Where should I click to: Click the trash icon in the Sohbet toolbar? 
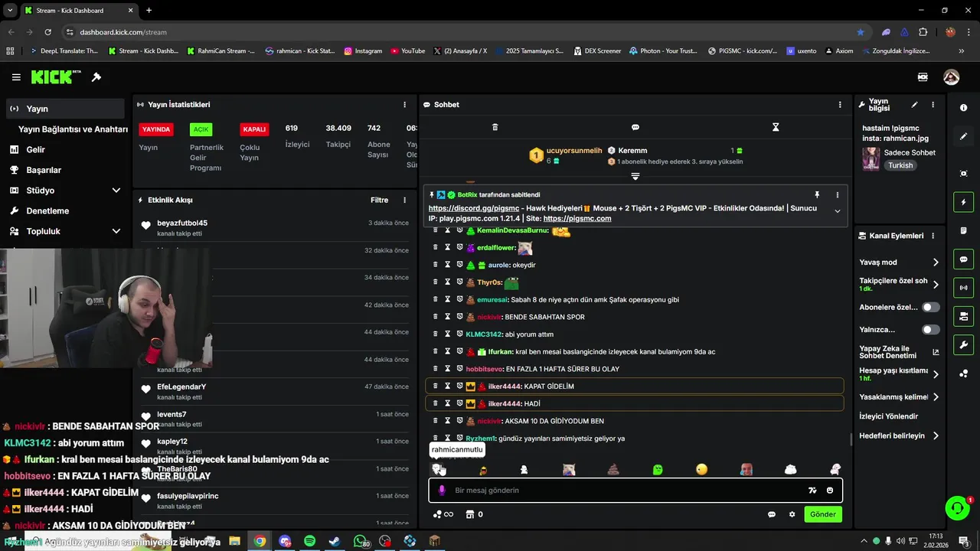(495, 127)
